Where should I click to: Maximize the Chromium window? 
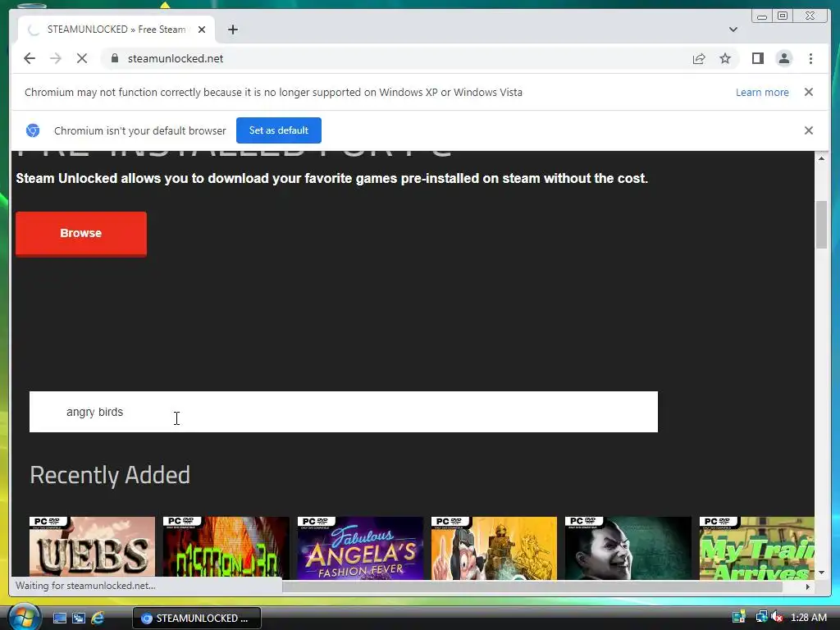pos(782,16)
